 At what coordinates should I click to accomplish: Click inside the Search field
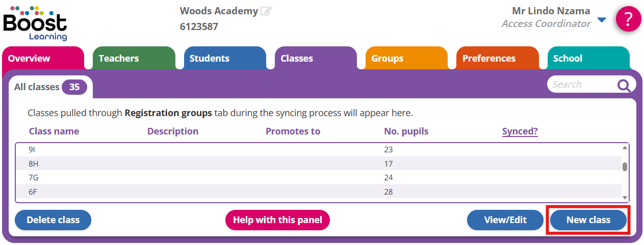[581, 85]
